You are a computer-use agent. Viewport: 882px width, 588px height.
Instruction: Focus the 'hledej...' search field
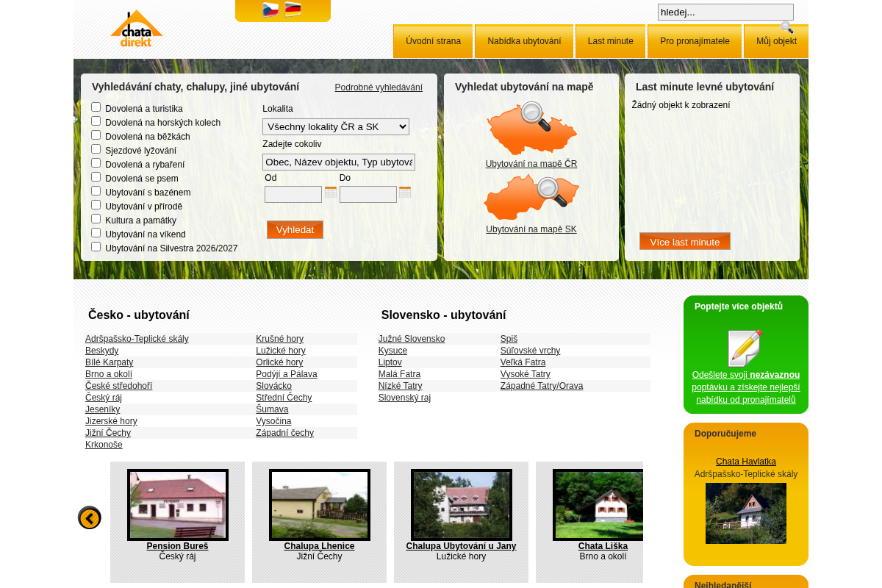pos(725,12)
